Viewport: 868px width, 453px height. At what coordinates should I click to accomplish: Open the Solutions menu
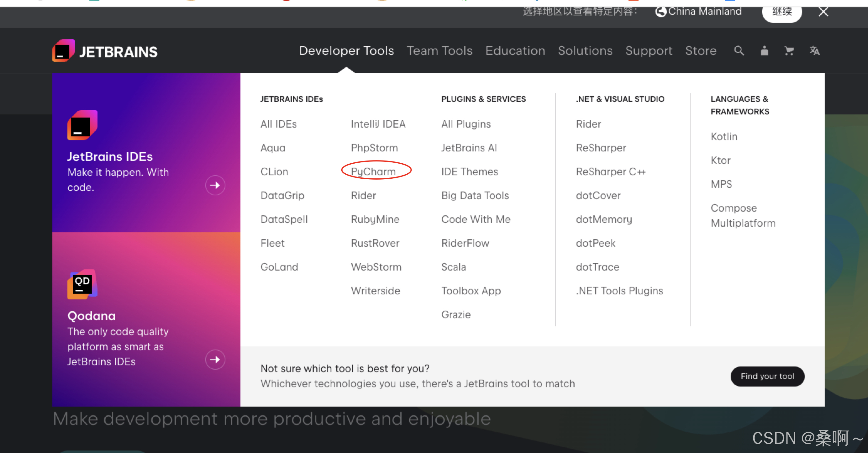coord(585,50)
